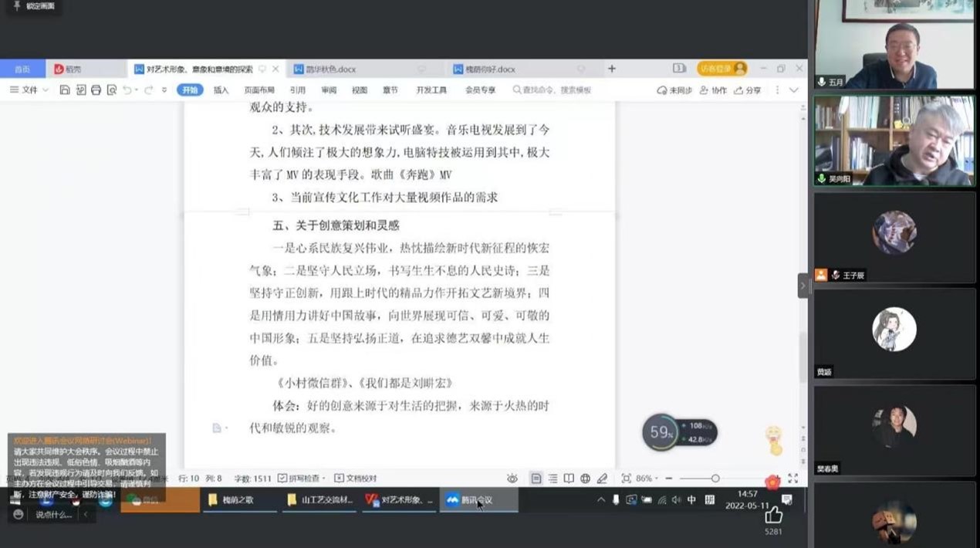
Task: Toggle page layout view button
Action: [x=536, y=479]
